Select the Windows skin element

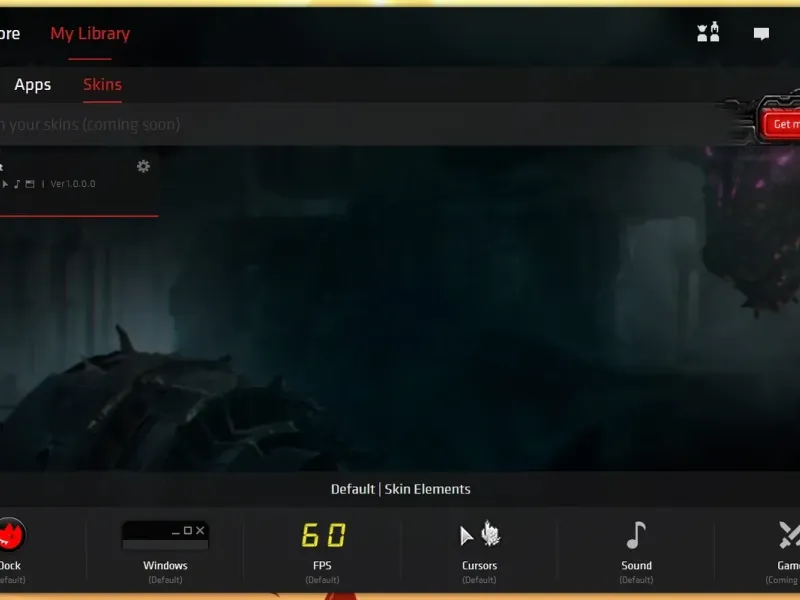(165, 551)
